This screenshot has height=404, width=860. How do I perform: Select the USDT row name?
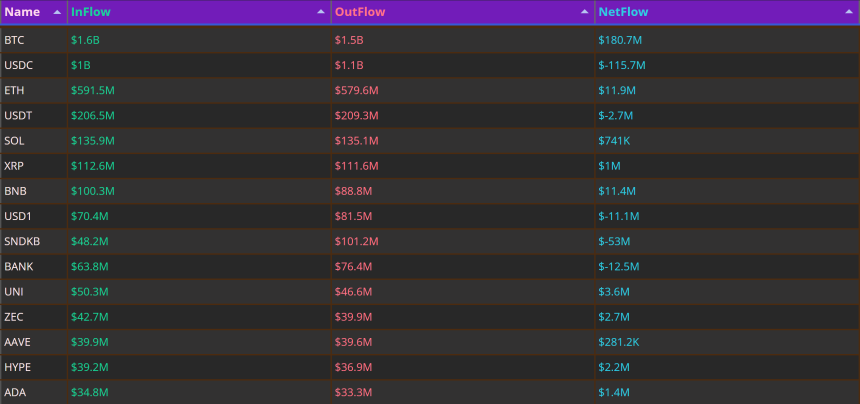pyautogui.click(x=18, y=116)
